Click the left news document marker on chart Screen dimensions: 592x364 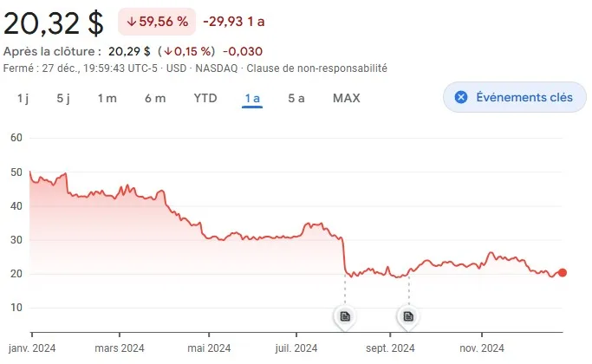coord(345,316)
